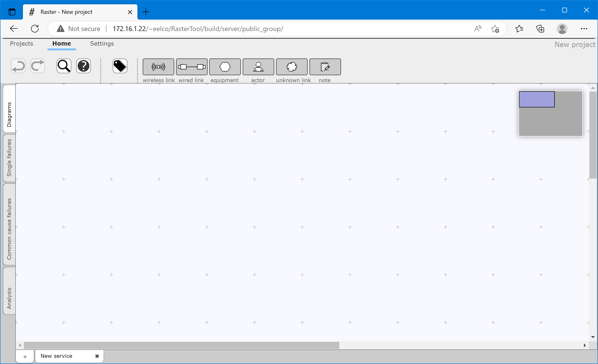Click the black label tag icon
598x364 pixels.
[120, 66]
